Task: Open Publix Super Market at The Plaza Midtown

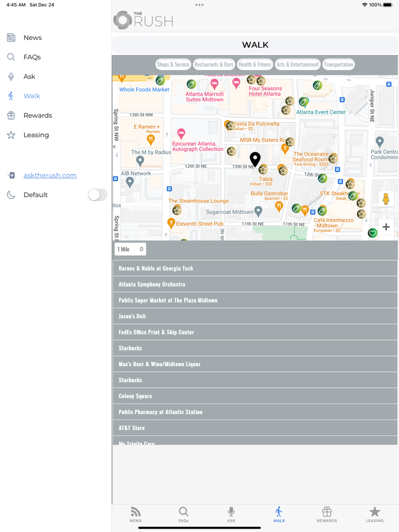Action: click(255, 300)
